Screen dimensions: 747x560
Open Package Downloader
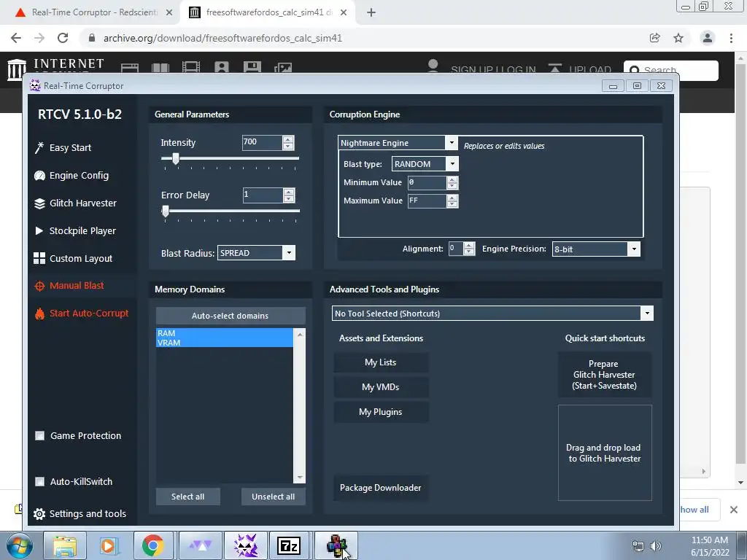pos(381,488)
